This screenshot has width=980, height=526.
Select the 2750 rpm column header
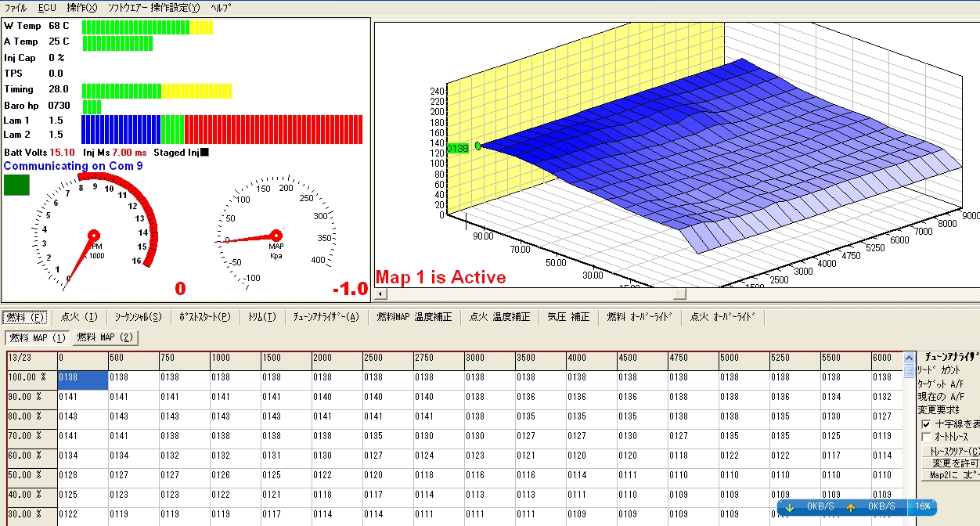click(x=438, y=361)
